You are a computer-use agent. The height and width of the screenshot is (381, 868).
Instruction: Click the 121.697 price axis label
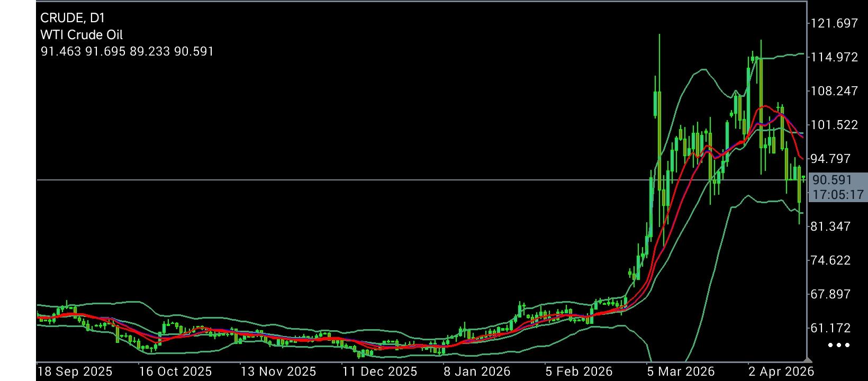pyautogui.click(x=834, y=23)
